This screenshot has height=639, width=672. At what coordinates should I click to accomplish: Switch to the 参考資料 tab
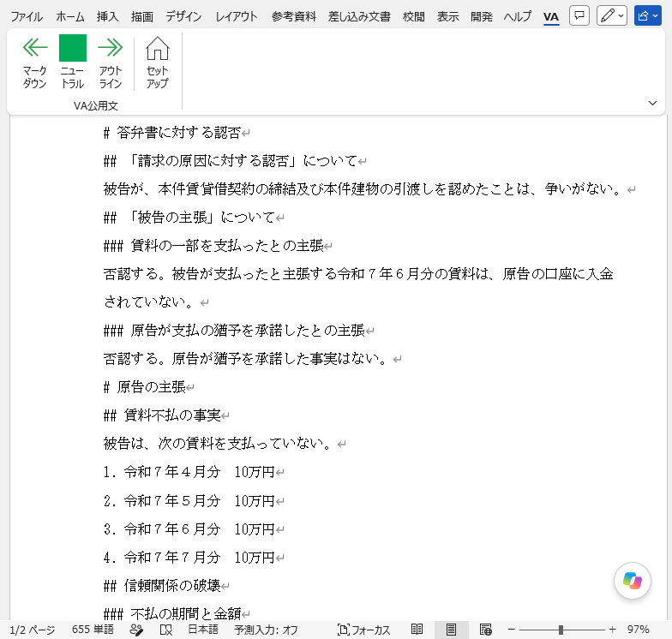click(x=293, y=17)
